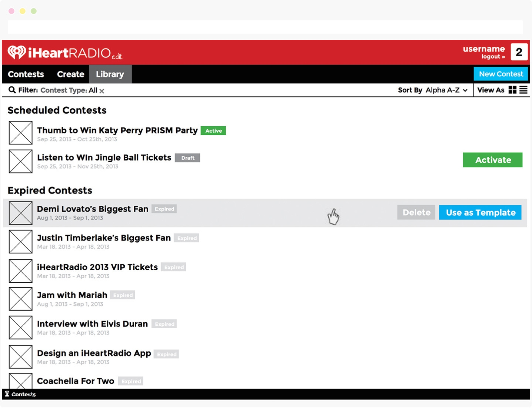Open Listen to Win Jingle Ball Tickets

[104, 158]
